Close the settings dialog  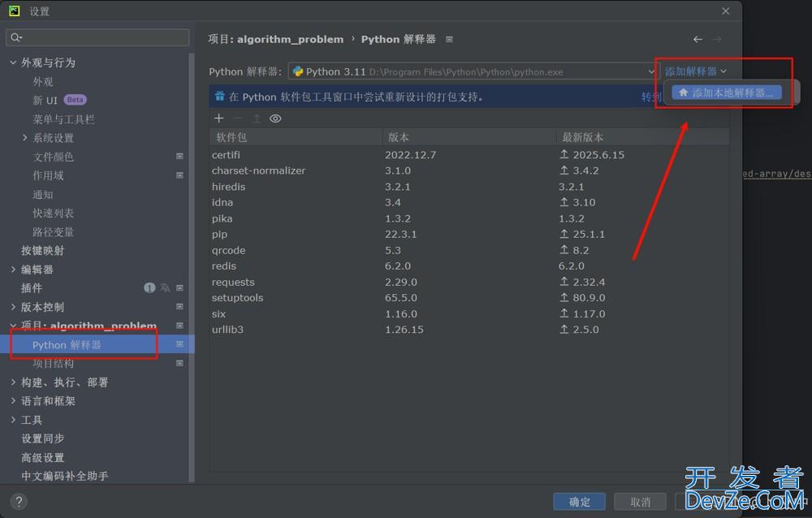tap(725, 11)
